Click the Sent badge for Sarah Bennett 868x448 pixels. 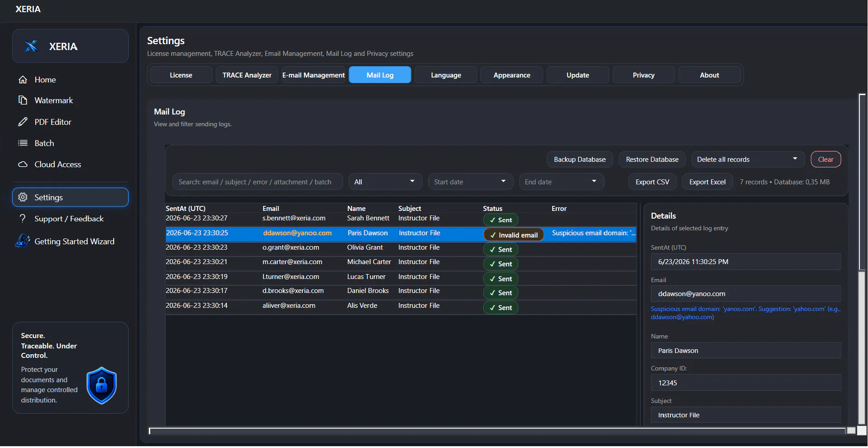(x=501, y=220)
